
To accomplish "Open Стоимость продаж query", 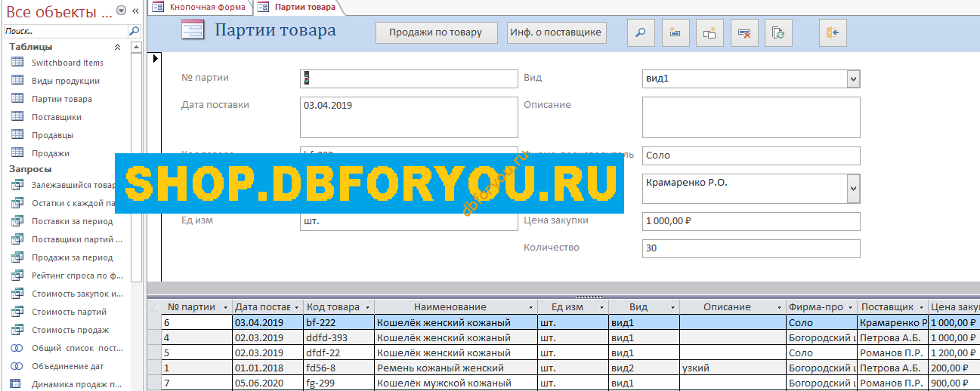I will (x=70, y=330).
